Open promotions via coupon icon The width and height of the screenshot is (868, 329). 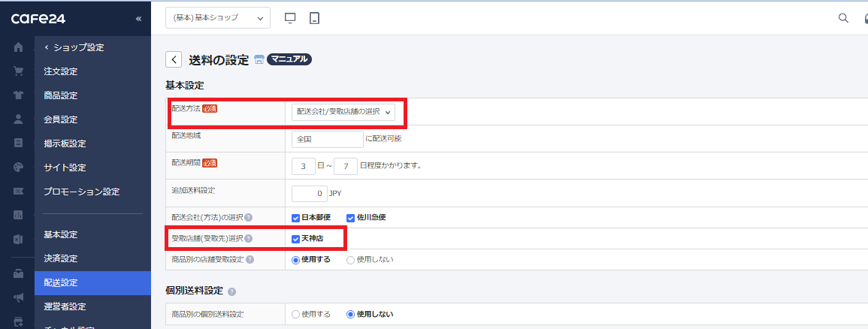(18, 192)
